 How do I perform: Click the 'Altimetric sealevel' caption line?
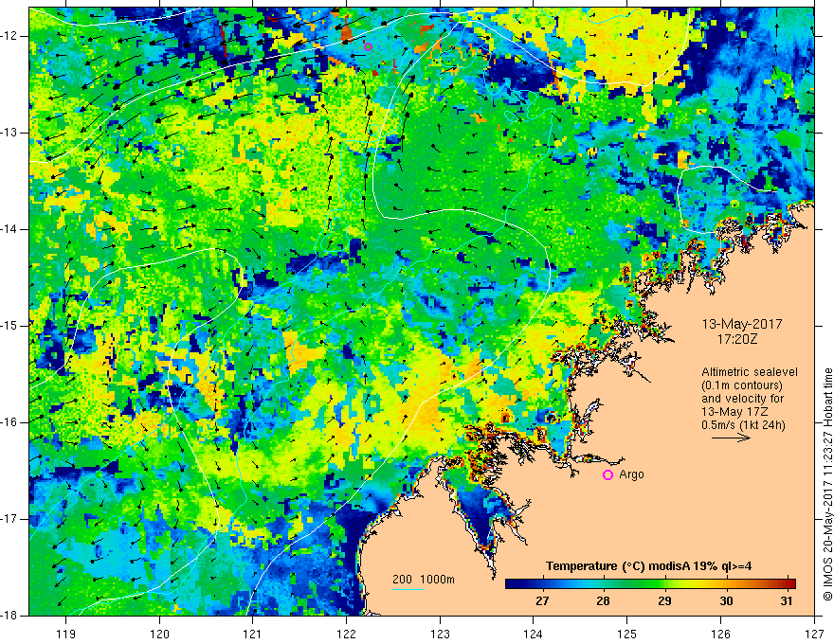tap(750, 372)
